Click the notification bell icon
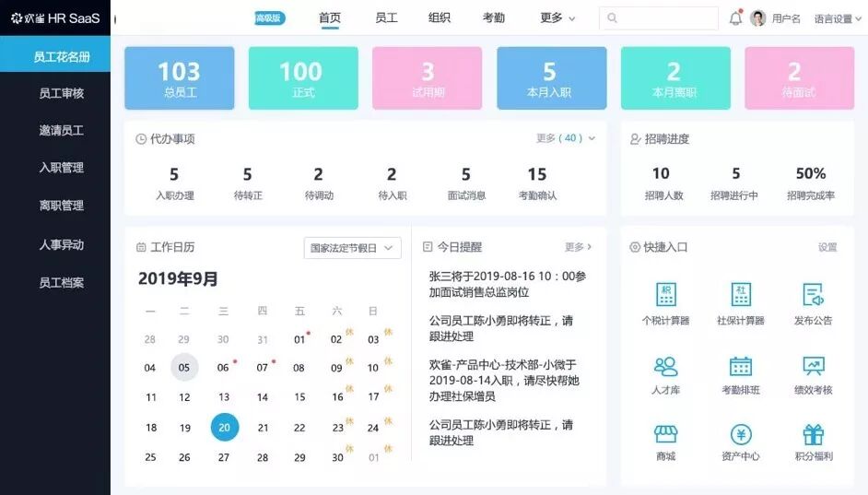 click(x=735, y=18)
